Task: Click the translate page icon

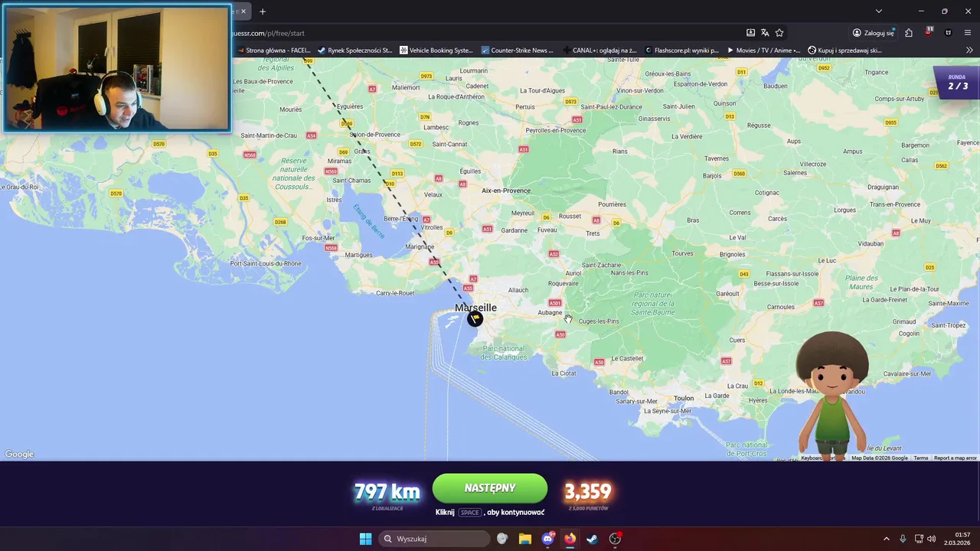Action: coord(765,33)
